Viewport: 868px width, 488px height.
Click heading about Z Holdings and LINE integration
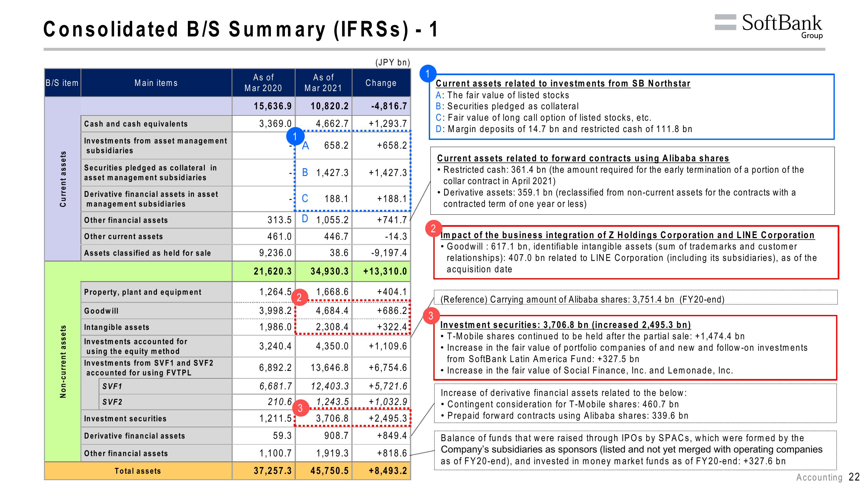pyautogui.click(x=627, y=235)
